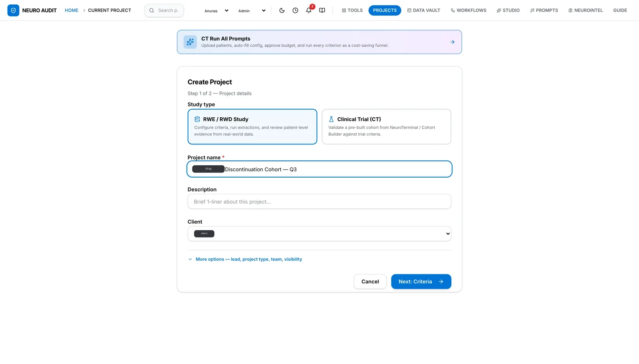
Task: Click the sparkle icon in CT Run All Prompts banner
Action: (x=190, y=42)
